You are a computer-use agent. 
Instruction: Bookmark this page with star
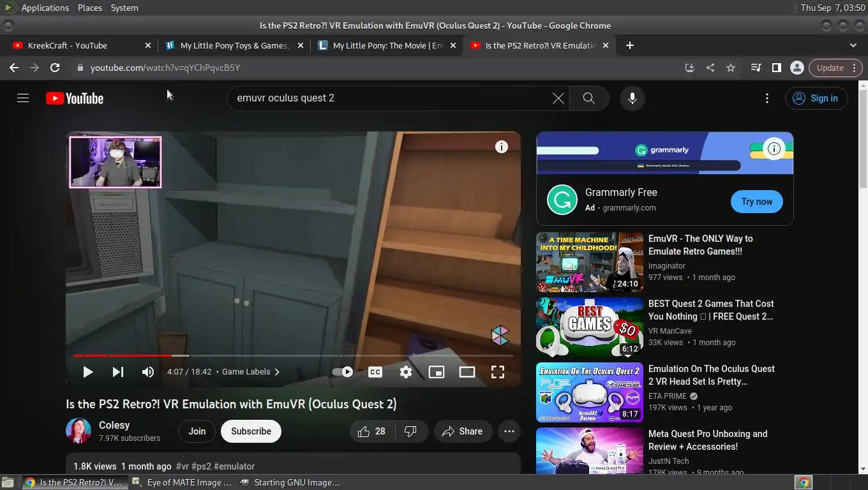(731, 68)
